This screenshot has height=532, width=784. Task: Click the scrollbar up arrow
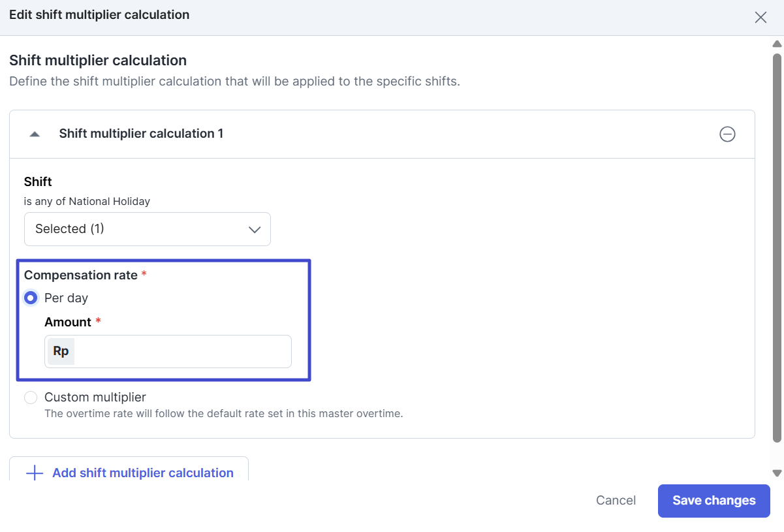(x=777, y=44)
